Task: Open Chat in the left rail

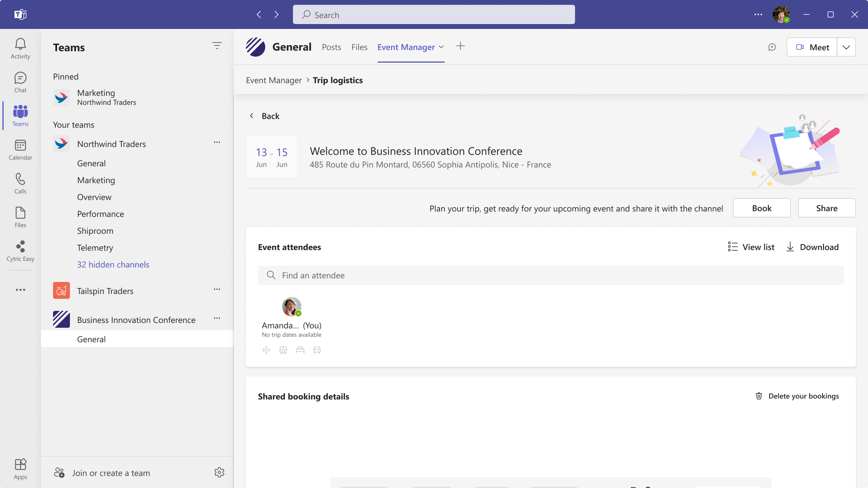Action: pyautogui.click(x=20, y=82)
